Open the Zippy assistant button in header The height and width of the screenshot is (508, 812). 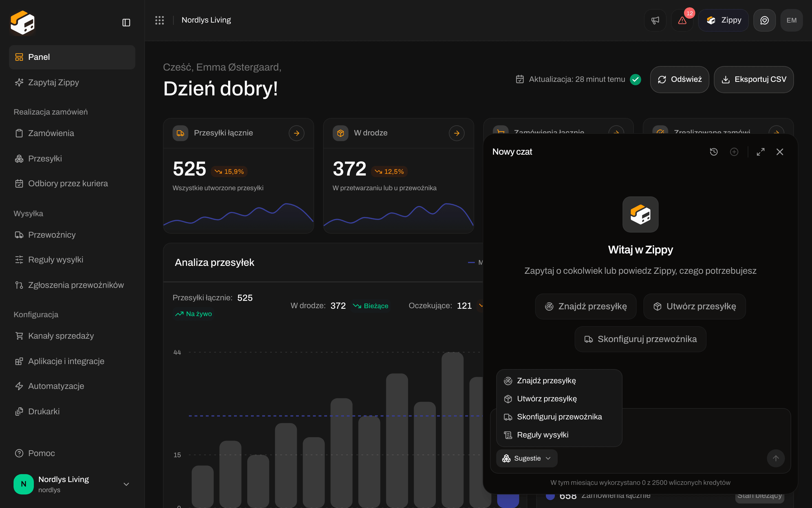723,20
